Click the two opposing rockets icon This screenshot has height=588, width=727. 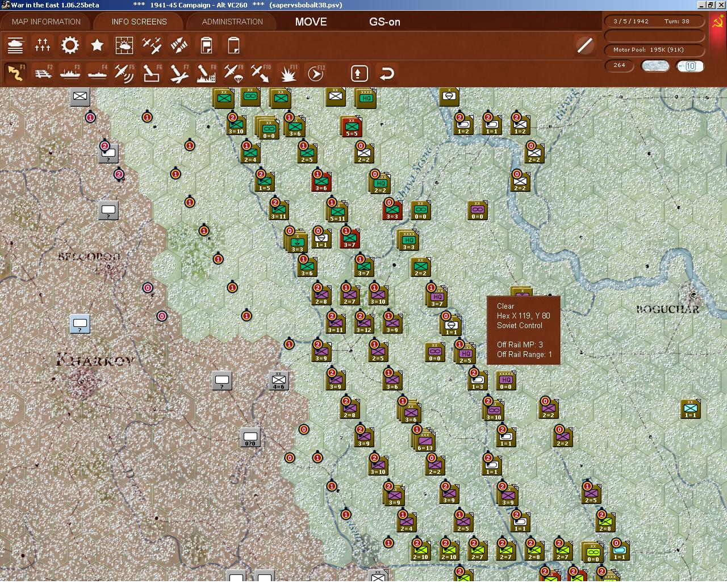179,45
